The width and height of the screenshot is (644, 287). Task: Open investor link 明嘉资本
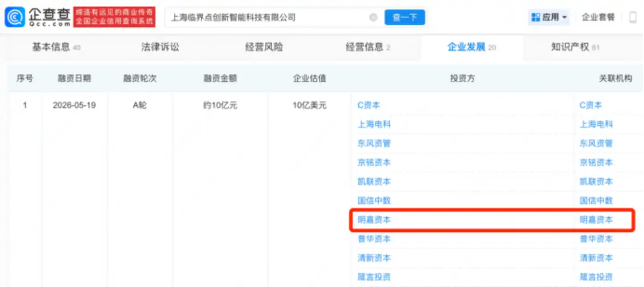click(374, 220)
